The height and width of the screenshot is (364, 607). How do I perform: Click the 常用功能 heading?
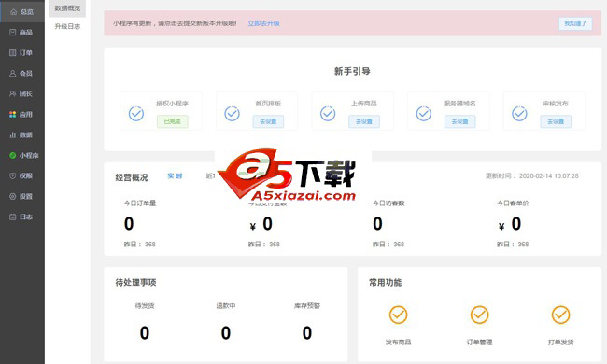pos(385,283)
